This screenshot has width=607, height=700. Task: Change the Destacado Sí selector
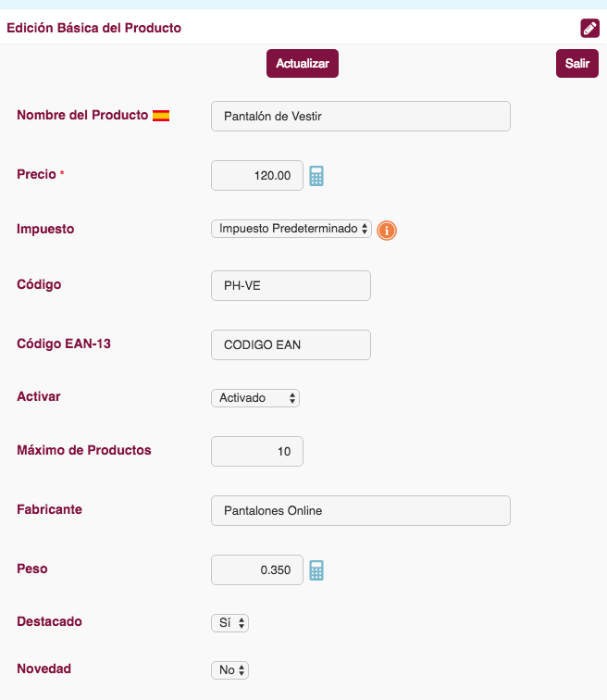229,623
